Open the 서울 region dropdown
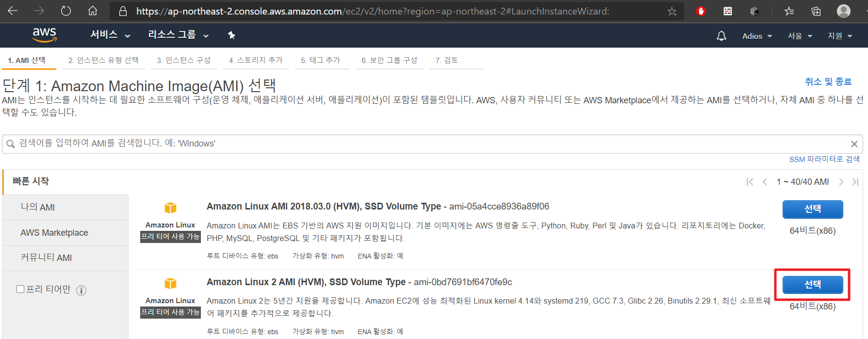 tap(800, 36)
